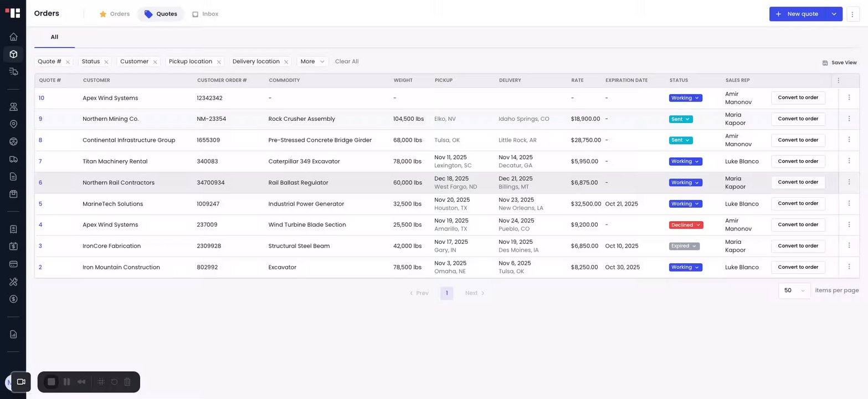Viewport: 868px width, 399px height.
Task: Sort by the Customer column header
Action: 96,80
